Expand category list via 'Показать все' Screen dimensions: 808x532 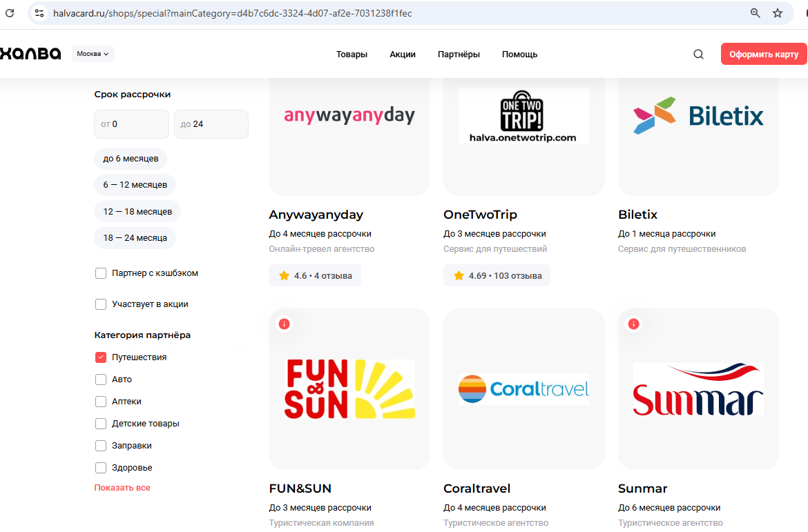122,488
